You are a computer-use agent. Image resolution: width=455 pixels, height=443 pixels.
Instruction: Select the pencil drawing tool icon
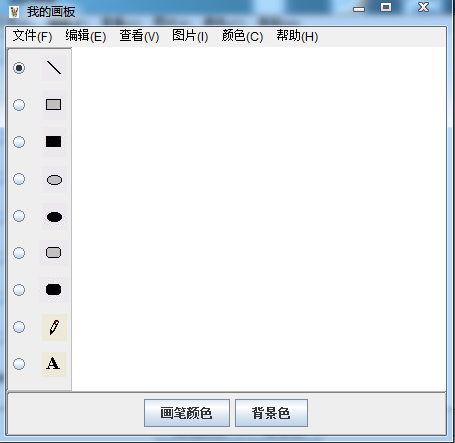pyautogui.click(x=54, y=327)
